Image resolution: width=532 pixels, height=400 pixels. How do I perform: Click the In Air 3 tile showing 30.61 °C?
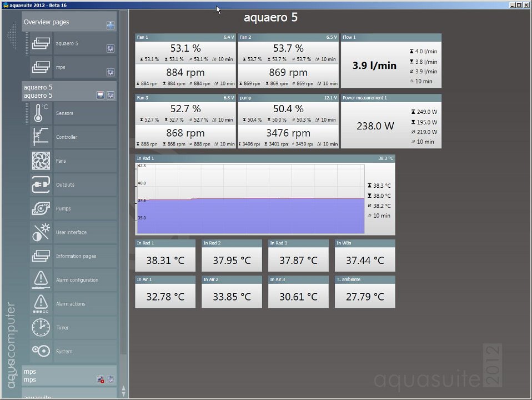pyautogui.click(x=298, y=292)
